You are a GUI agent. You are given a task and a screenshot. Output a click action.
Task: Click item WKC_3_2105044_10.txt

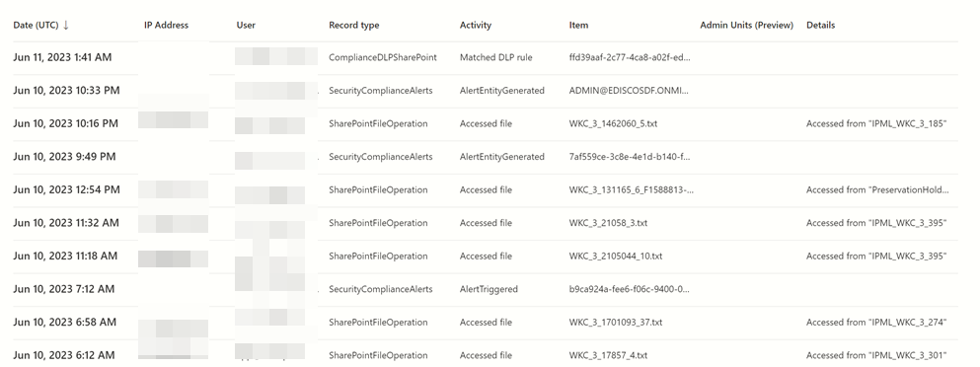616,257
